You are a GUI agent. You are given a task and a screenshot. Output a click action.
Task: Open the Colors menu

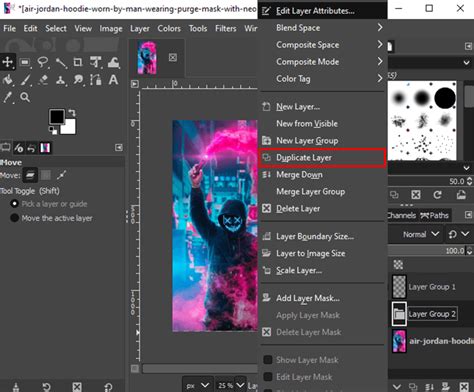point(169,29)
